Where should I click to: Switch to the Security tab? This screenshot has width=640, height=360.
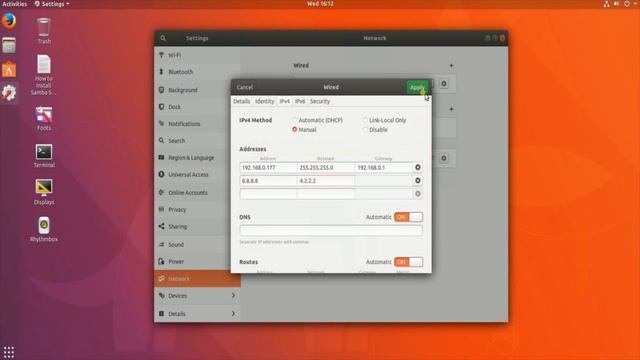coord(320,101)
